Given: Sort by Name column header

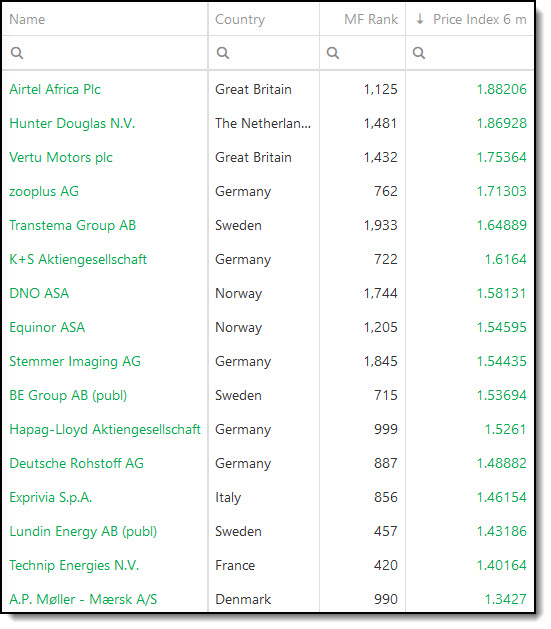Looking at the screenshot, I should 27,19.
